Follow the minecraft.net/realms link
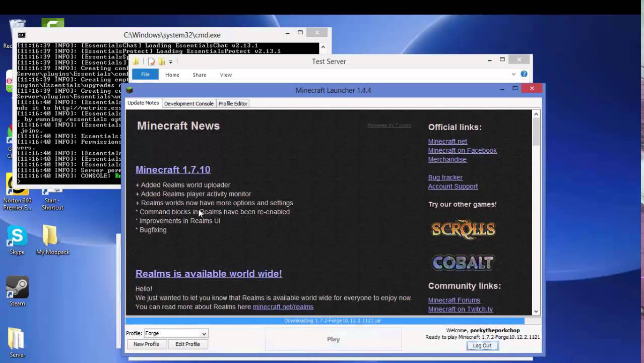The image size is (644, 363). [283, 307]
